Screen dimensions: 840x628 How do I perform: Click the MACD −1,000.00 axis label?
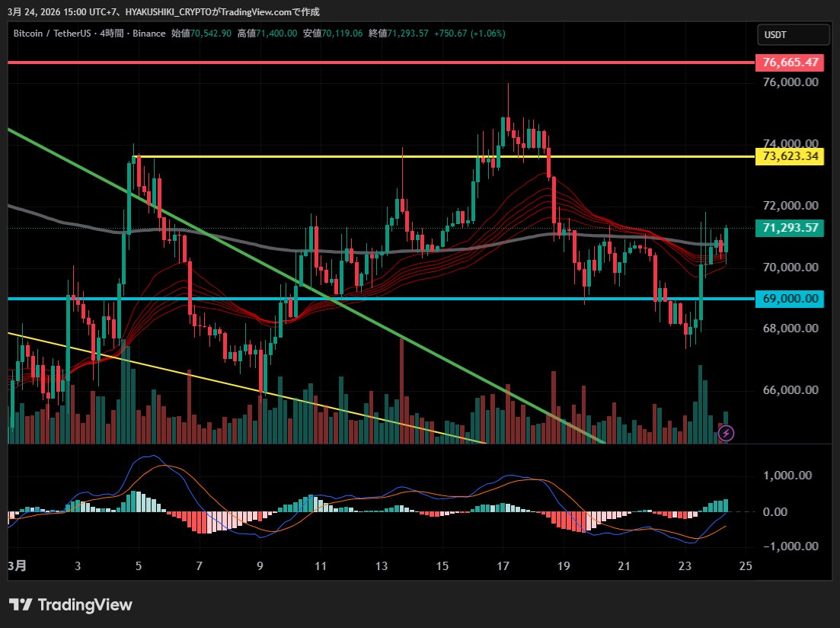pyautogui.click(x=790, y=546)
